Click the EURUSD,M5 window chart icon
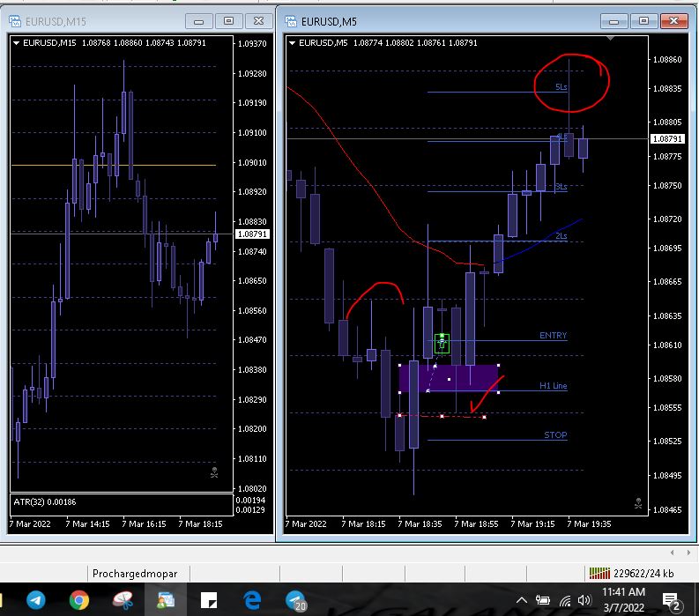The image size is (699, 616). coord(291,21)
